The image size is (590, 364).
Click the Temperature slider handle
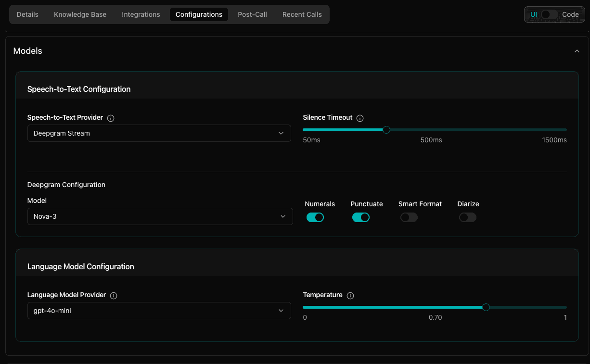[486, 307]
